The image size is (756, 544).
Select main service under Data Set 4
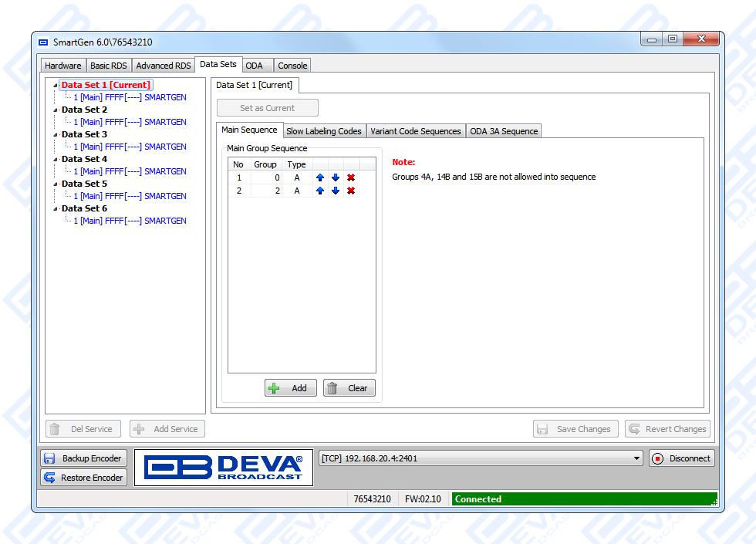[x=130, y=171]
